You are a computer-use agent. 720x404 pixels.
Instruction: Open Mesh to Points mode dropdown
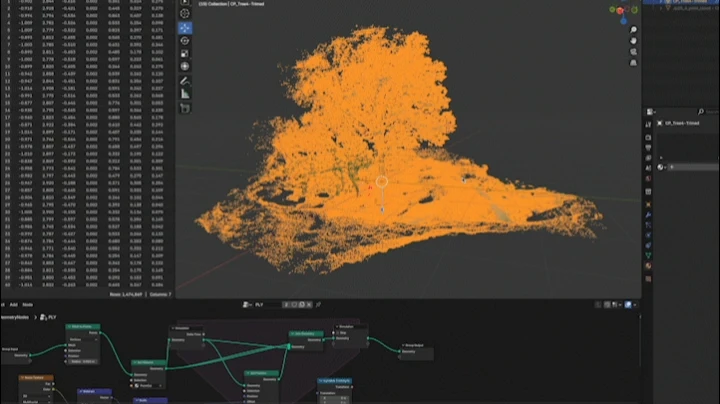tap(83, 339)
